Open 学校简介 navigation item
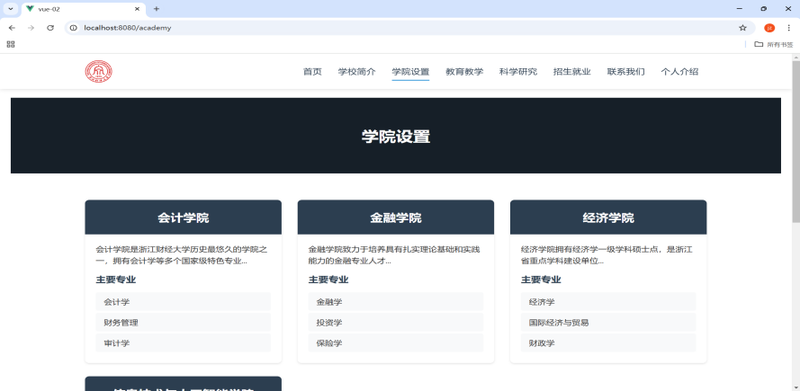Screen dimensions: 800x391 tap(357, 72)
